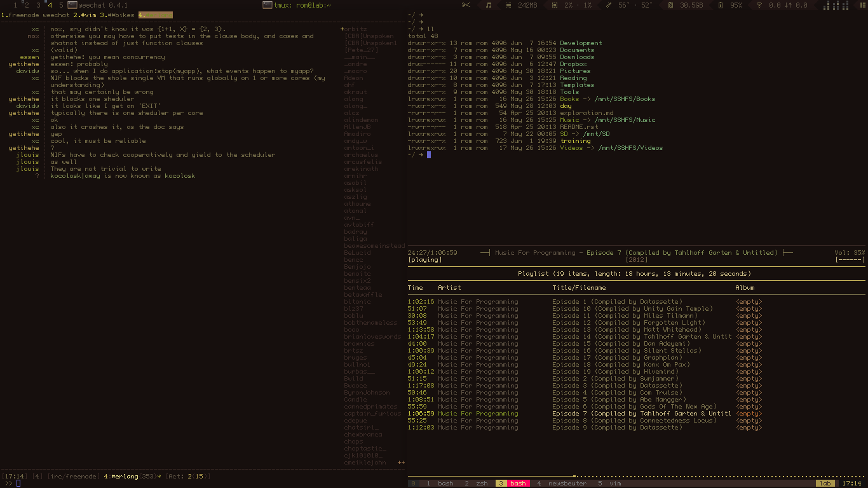Switch to workspace 2
The width and height of the screenshot is (868, 488).
coord(27,5)
